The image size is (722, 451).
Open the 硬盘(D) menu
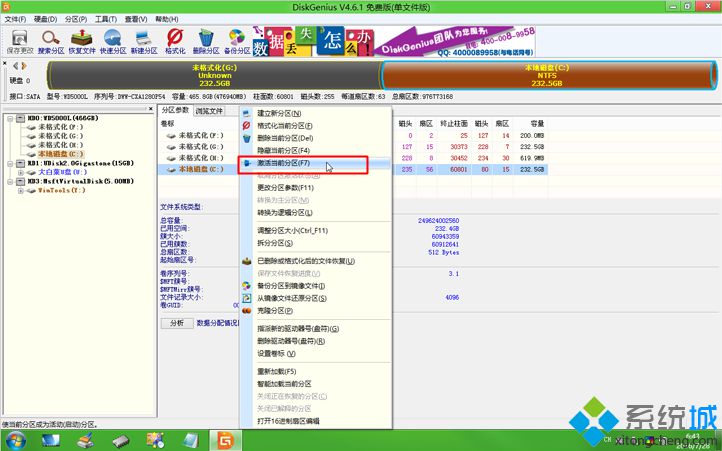pyautogui.click(x=45, y=19)
